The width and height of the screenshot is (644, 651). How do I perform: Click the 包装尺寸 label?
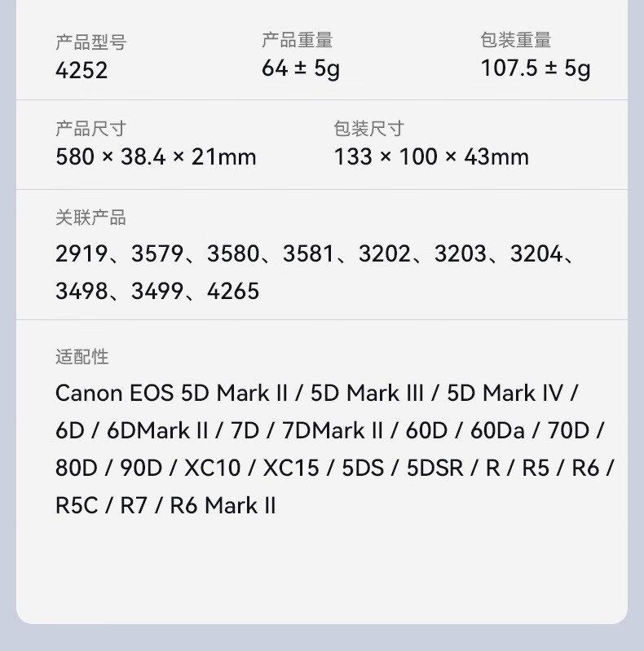pyautogui.click(x=369, y=128)
